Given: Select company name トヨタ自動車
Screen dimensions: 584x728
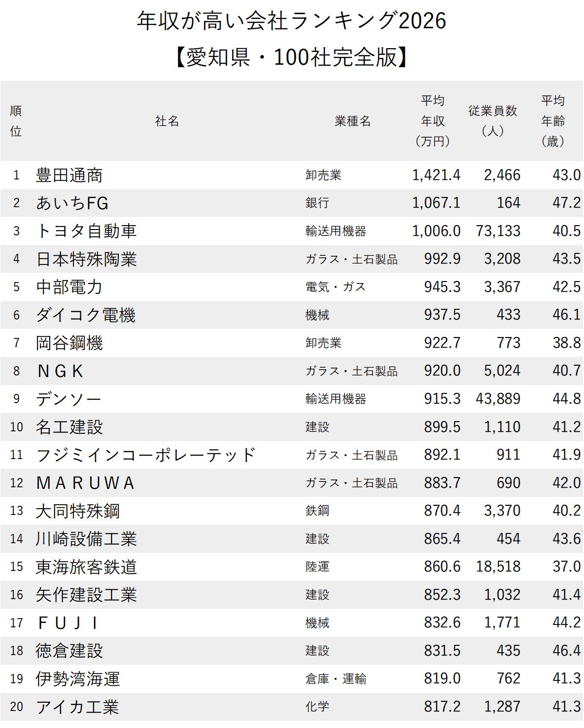Looking at the screenshot, I should 86,231.
